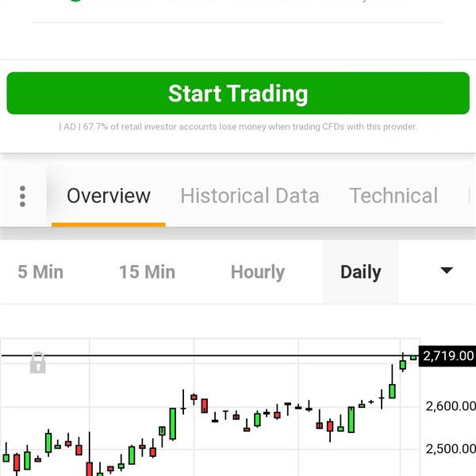Click the 2,719.00 current price label

click(x=447, y=355)
